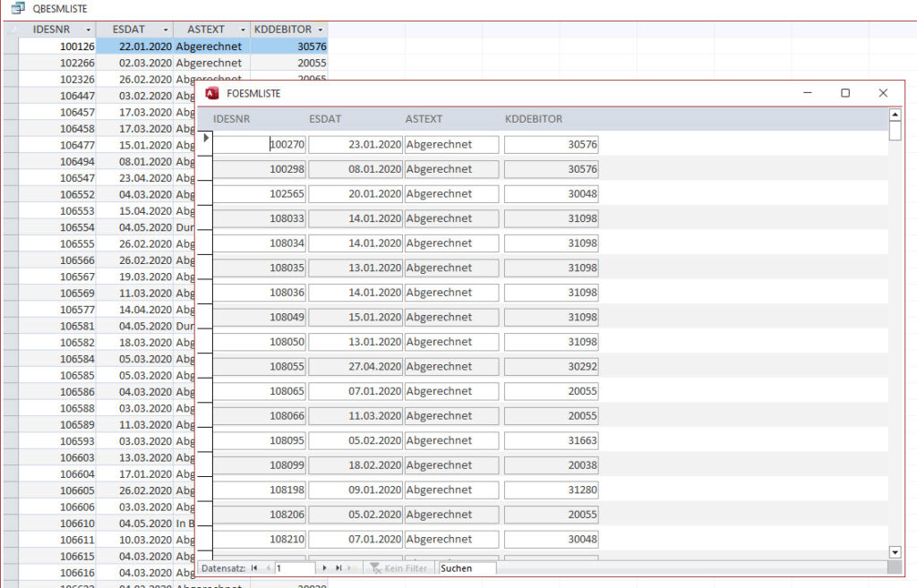917x588 pixels.
Task: Click ASTEXT header label in FOESMLISTE form
Action: pyautogui.click(x=424, y=119)
